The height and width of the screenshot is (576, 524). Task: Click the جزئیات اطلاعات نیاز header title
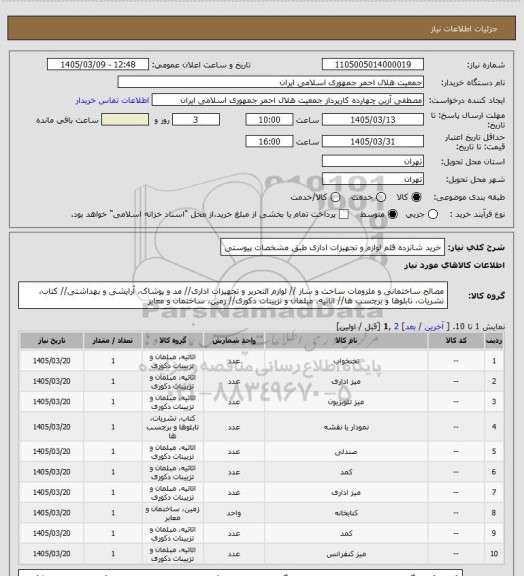tap(464, 29)
